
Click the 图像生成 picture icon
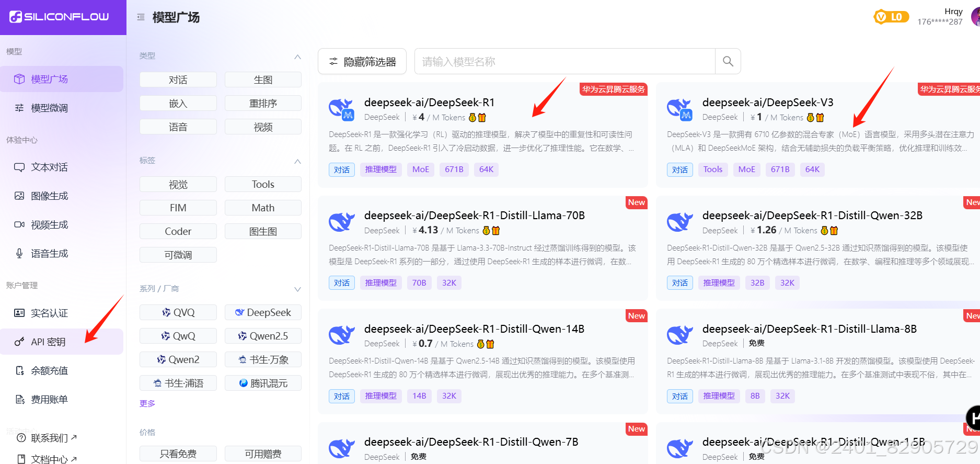point(19,196)
